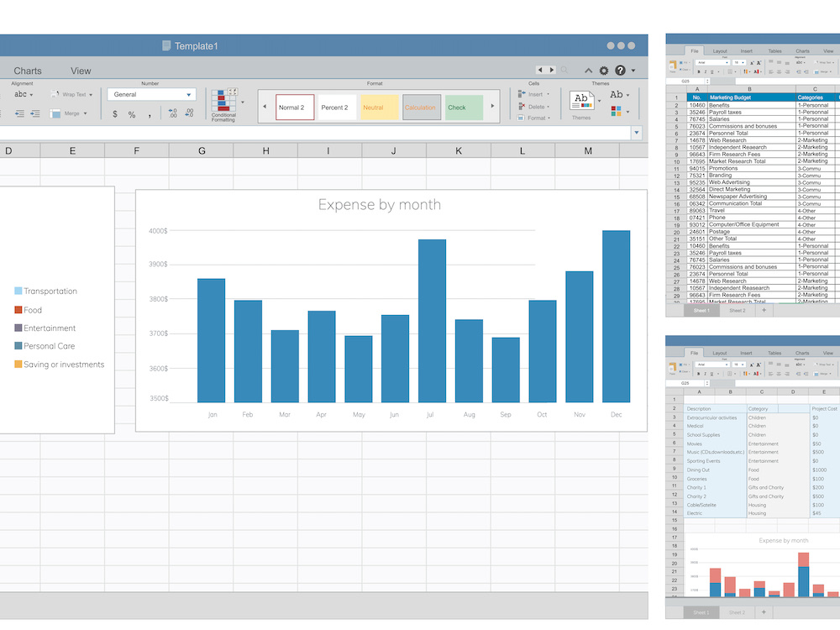Decrease indent in Alignment group
840x630 pixels.
pyautogui.click(x=20, y=113)
